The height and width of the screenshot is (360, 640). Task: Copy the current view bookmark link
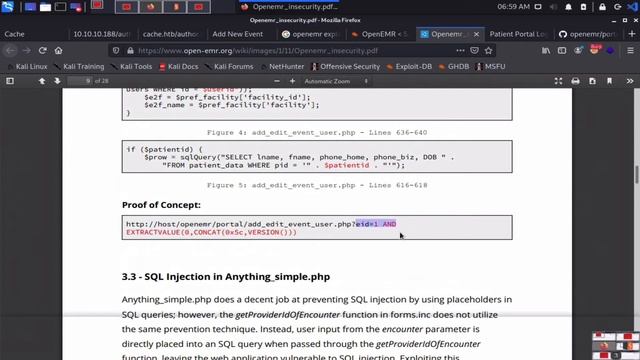[x=609, y=81]
